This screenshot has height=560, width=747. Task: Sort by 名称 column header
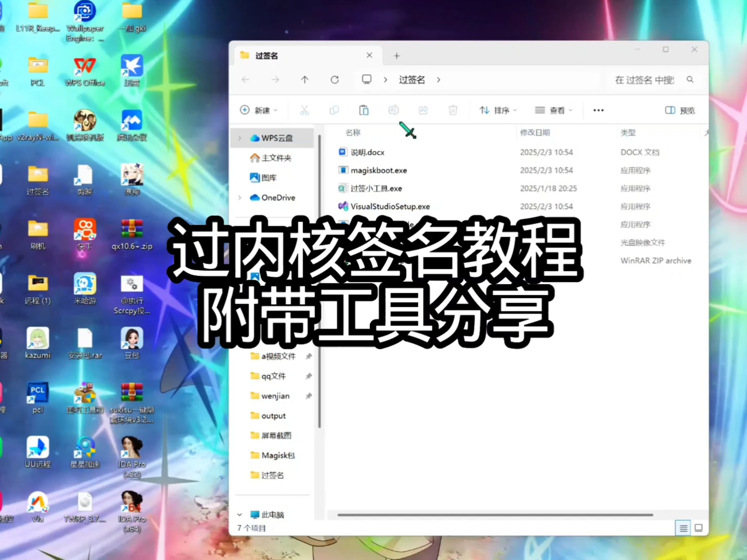point(353,133)
